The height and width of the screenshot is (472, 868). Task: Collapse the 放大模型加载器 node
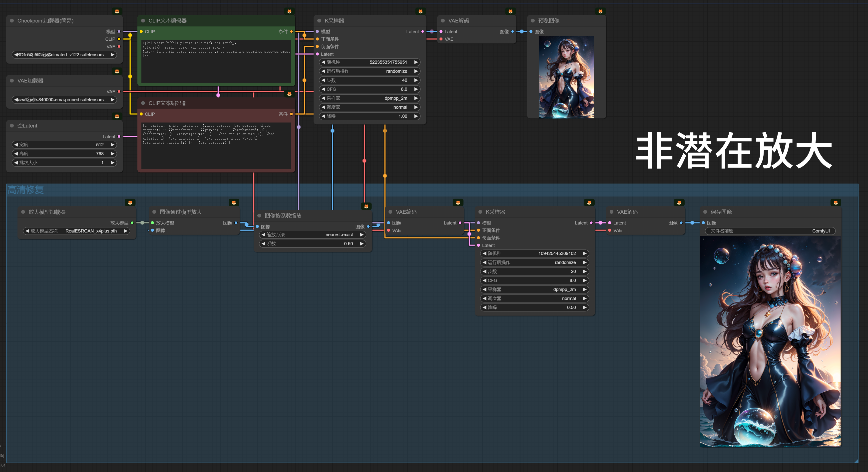pos(23,212)
